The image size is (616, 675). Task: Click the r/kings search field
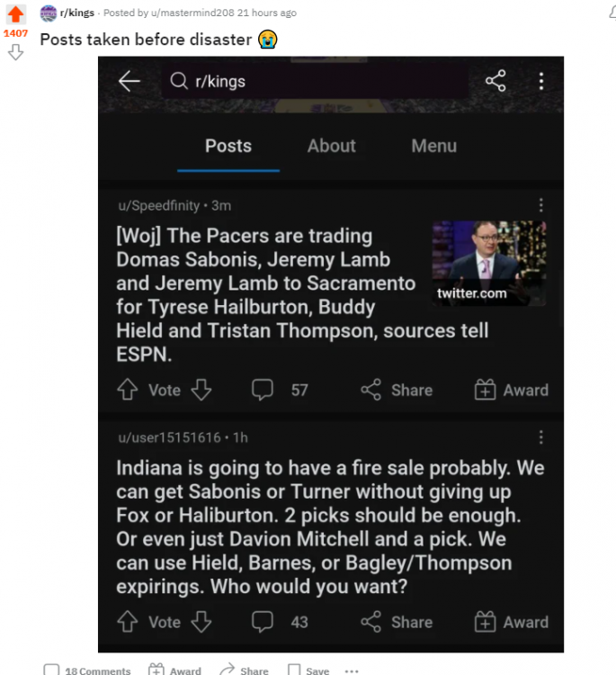(315, 81)
